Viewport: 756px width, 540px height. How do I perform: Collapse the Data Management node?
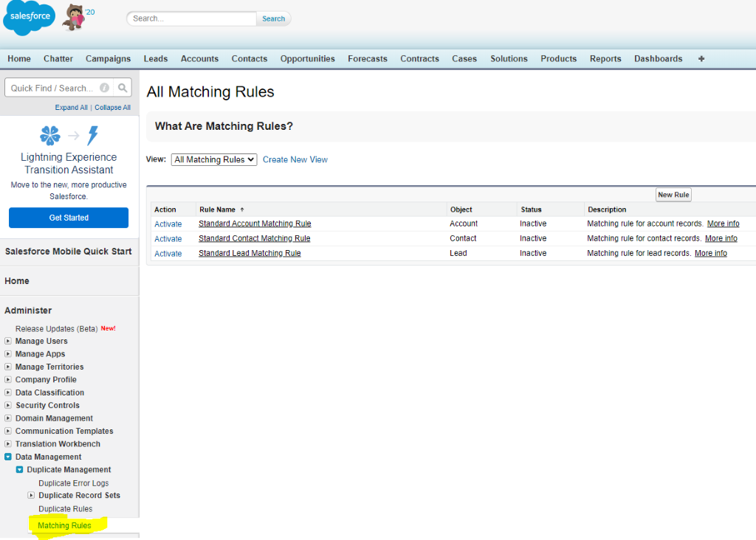pos(7,456)
